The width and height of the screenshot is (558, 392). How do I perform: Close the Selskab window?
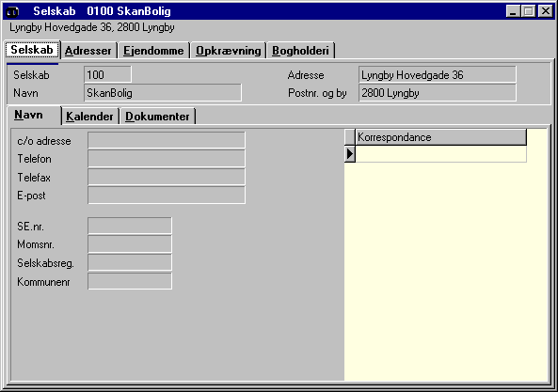pyautogui.click(x=546, y=11)
